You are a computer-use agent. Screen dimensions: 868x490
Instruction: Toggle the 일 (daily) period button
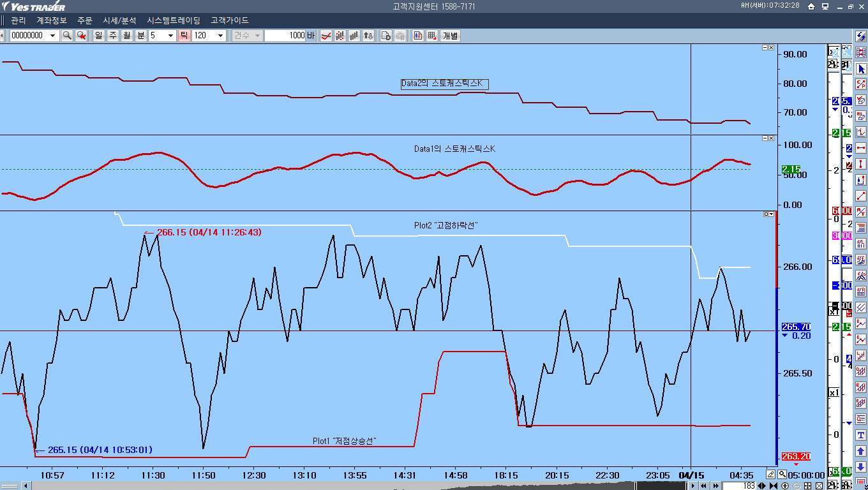[99, 36]
